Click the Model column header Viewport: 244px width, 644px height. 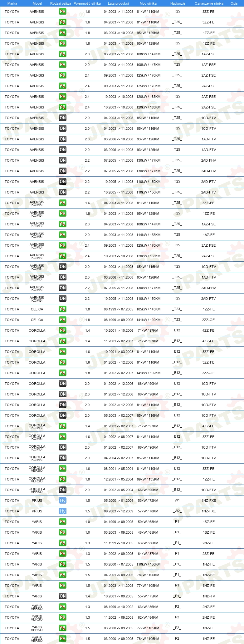(x=37, y=3)
